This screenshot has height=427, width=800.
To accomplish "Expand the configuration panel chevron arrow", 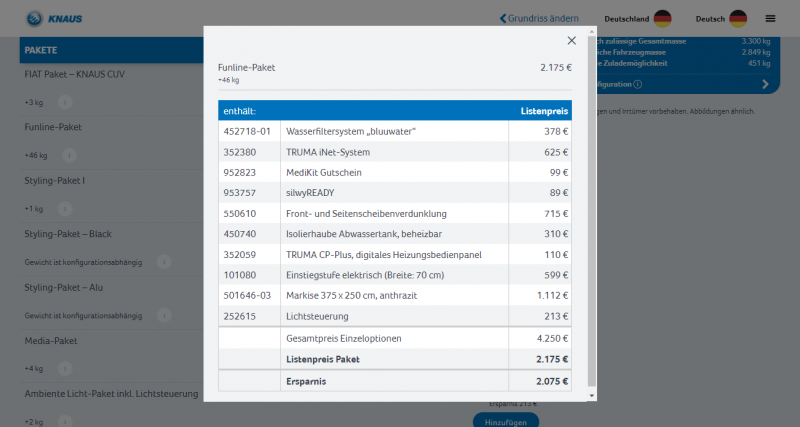I will [x=765, y=84].
